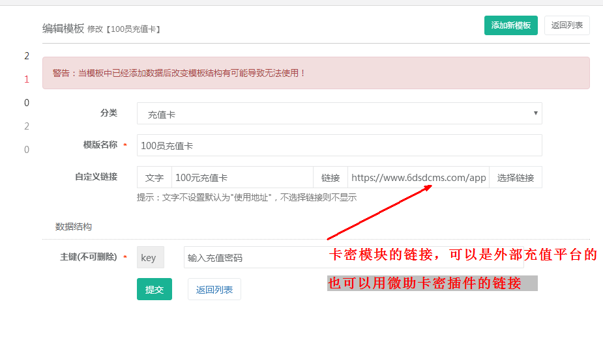603x364 pixels.
Task: Click the 链接 addon label before URL
Action: [x=330, y=177]
